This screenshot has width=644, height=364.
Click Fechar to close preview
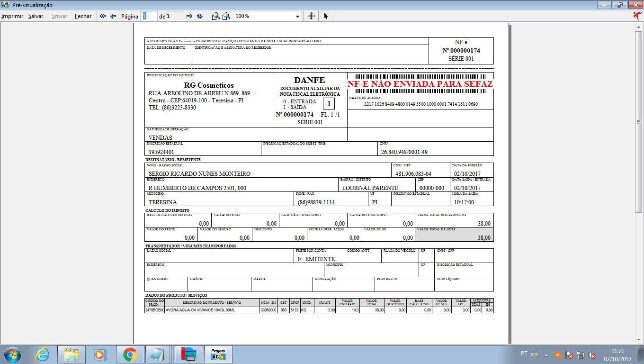coord(83,16)
